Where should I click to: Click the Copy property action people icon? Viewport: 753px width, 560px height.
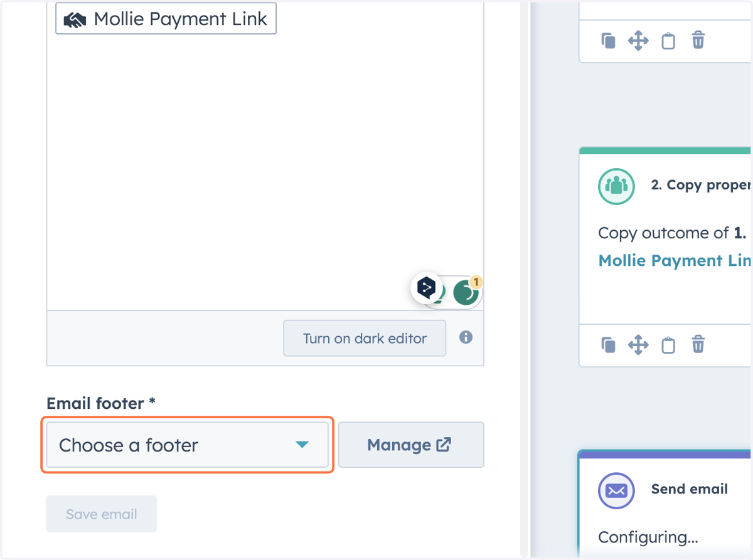pos(616,186)
